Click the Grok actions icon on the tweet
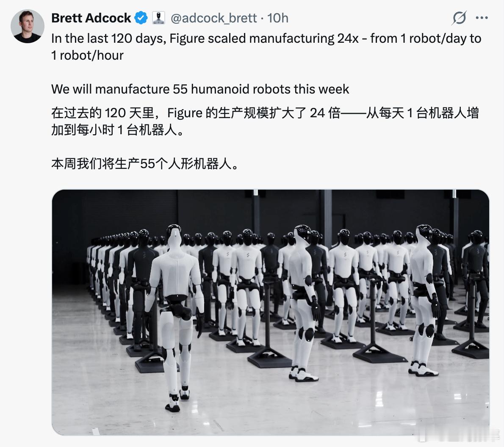The height and width of the screenshot is (447, 504). (460, 18)
